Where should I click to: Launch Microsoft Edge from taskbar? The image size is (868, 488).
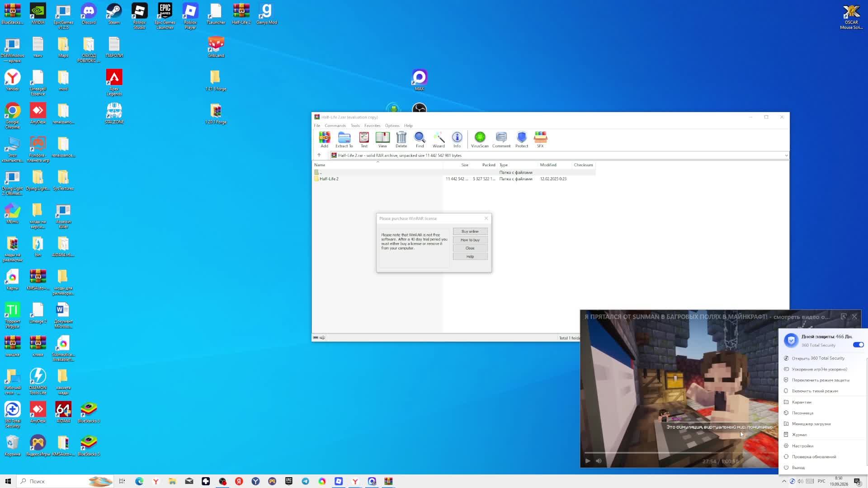pos(139,481)
